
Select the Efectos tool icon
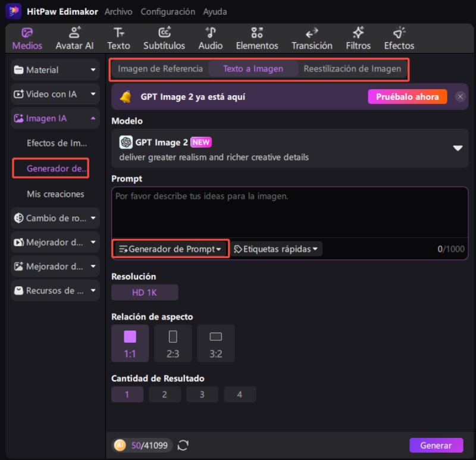(399, 32)
